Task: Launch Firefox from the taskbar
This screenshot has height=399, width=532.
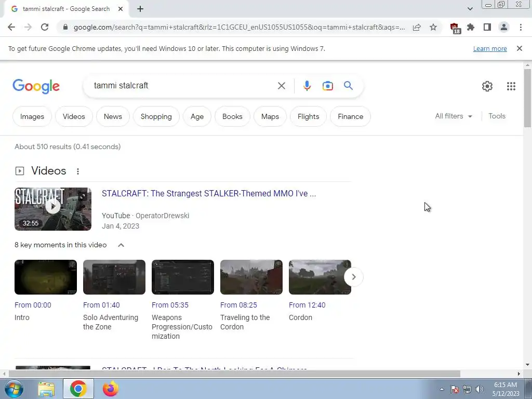Action: [x=110, y=389]
